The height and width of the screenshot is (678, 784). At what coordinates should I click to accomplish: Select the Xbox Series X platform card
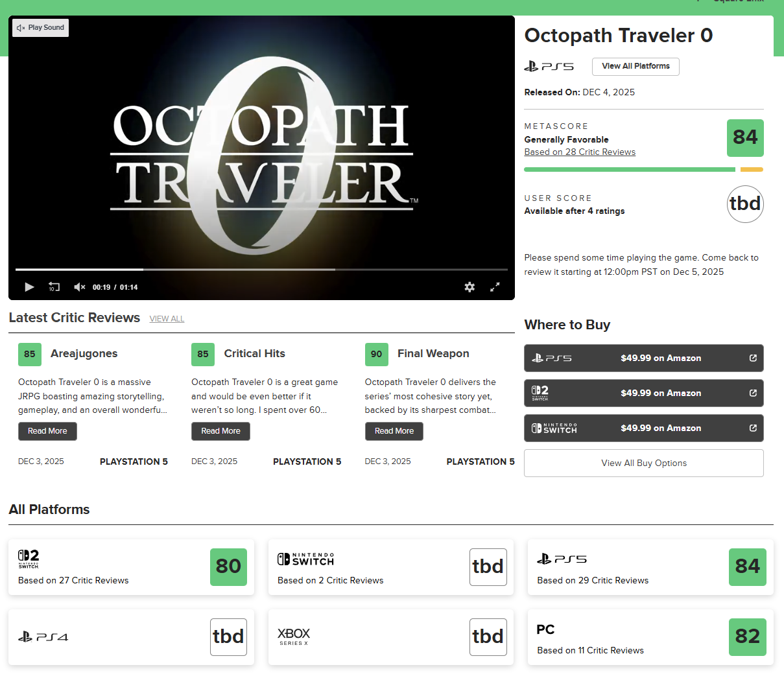pyautogui.click(x=391, y=637)
